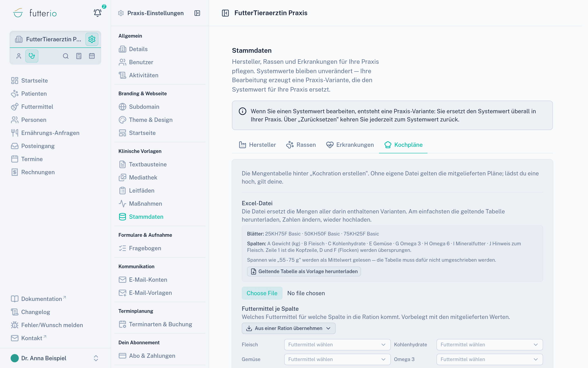Open Ernährungs-Anfragen

click(45, 133)
